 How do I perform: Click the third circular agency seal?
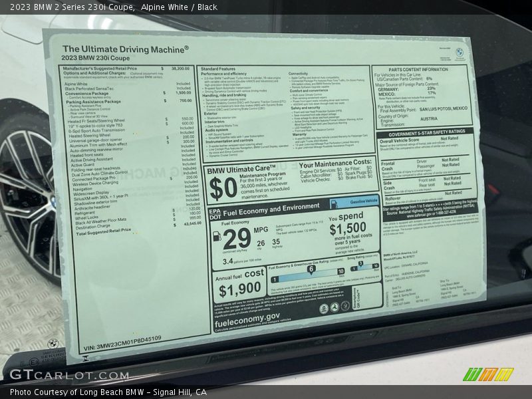(344, 305)
